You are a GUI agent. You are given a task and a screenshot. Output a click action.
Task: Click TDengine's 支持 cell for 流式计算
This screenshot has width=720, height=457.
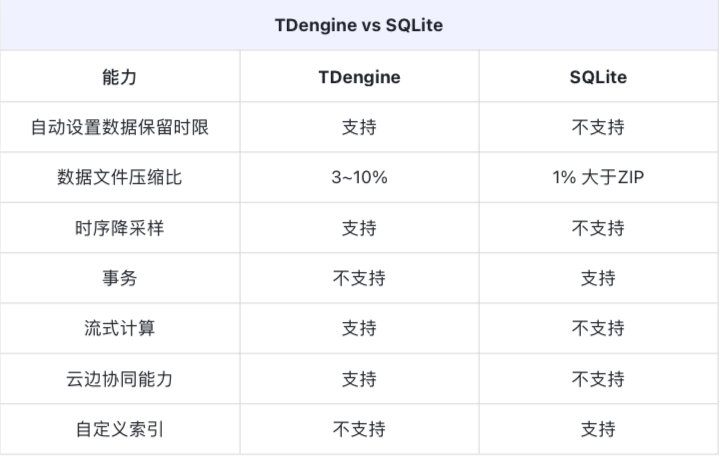pyautogui.click(x=359, y=329)
